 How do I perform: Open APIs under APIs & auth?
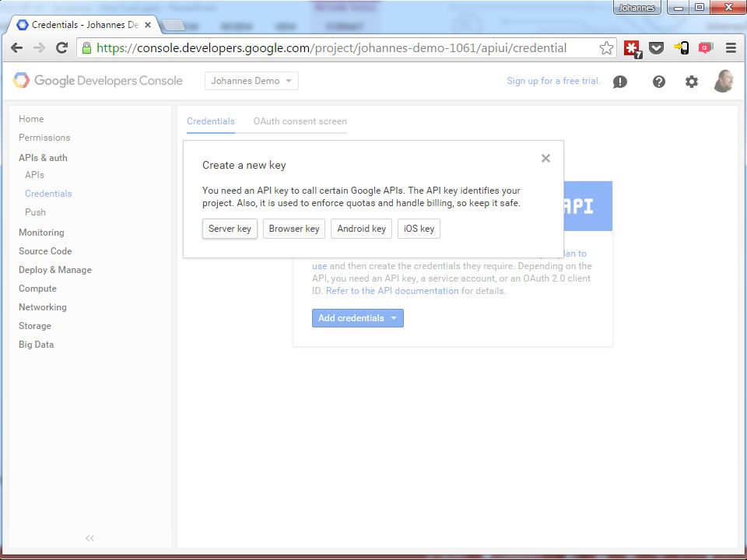click(x=34, y=175)
